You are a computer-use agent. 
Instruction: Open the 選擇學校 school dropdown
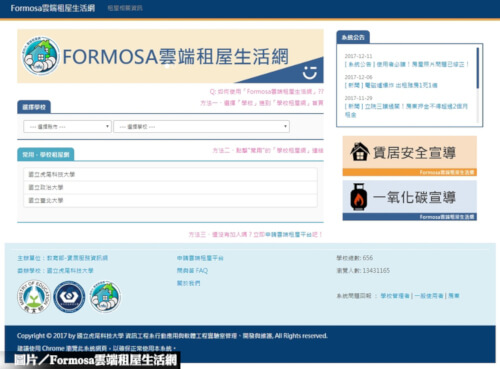click(201, 127)
